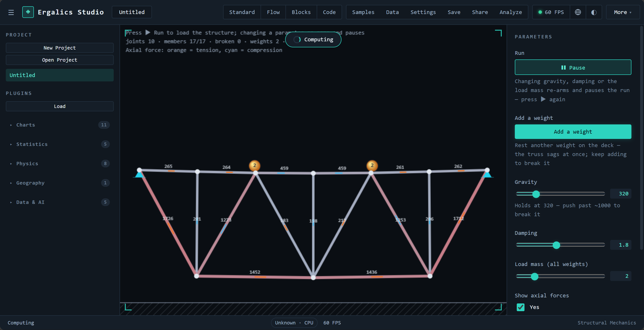Viewport: 644px width, 330px height.
Task: Click the 60 FPS indicator in toolbar
Action: point(551,12)
